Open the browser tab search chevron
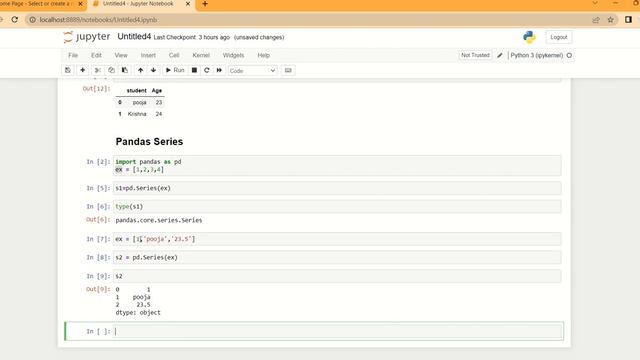640x360 pixels. tap(595, 3)
